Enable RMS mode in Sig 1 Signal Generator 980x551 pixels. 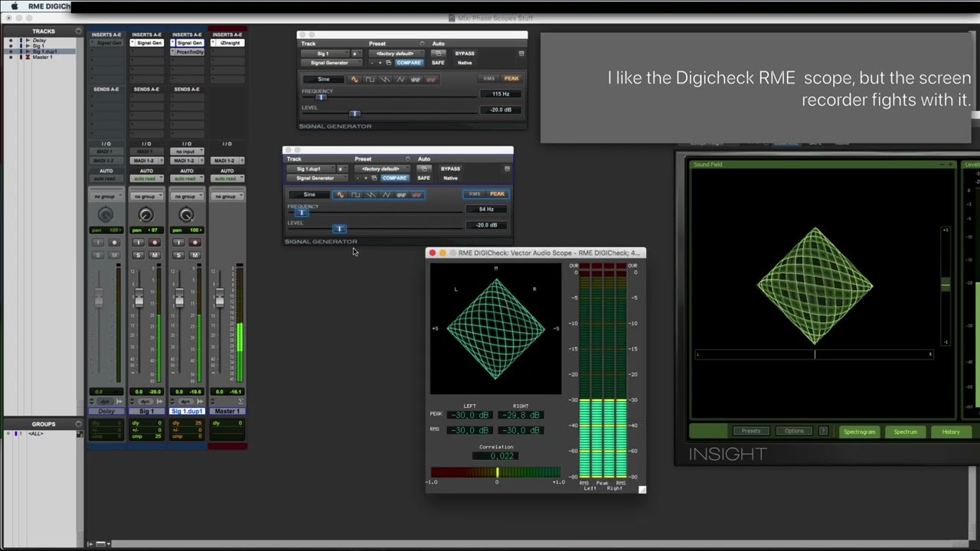coord(489,79)
